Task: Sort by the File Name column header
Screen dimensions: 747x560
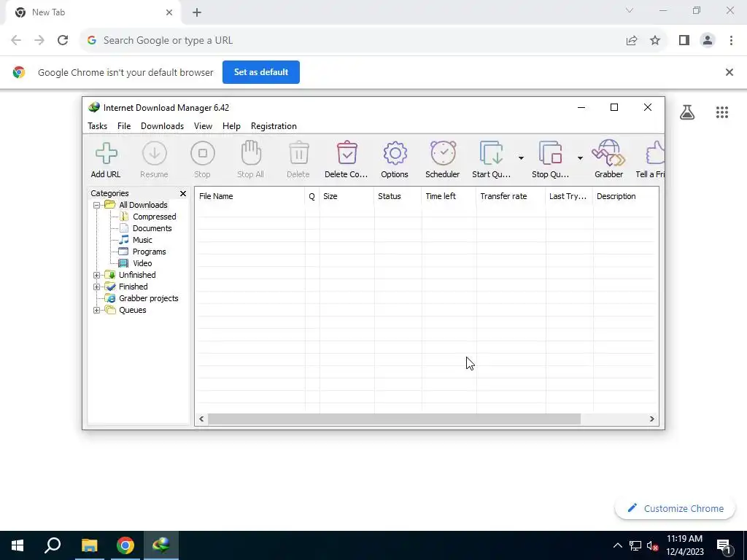Action: click(249, 196)
